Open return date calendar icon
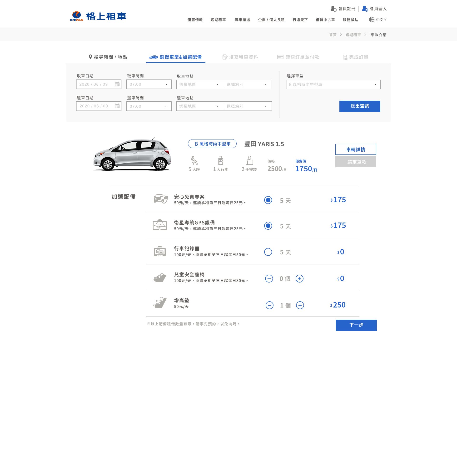 click(x=117, y=106)
